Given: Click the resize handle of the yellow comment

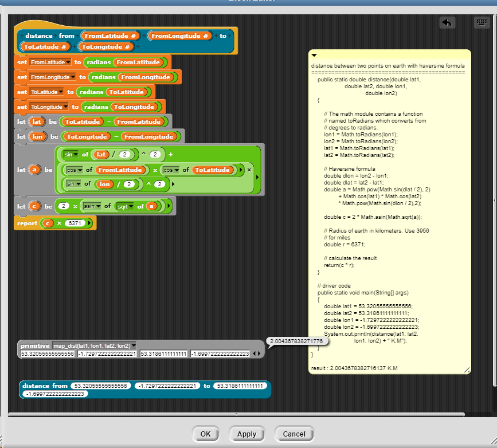Looking at the screenshot, I should click(x=465, y=370).
